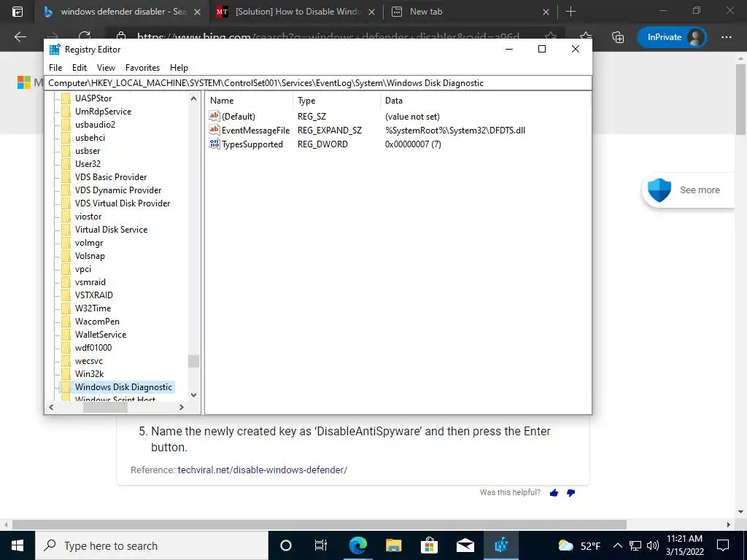The width and height of the screenshot is (747, 560).
Task: Click the See more shield button
Action: (x=689, y=190)
